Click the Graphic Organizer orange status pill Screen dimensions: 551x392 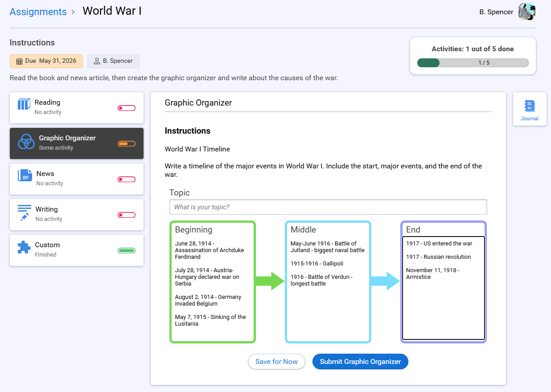pos(127,144)
